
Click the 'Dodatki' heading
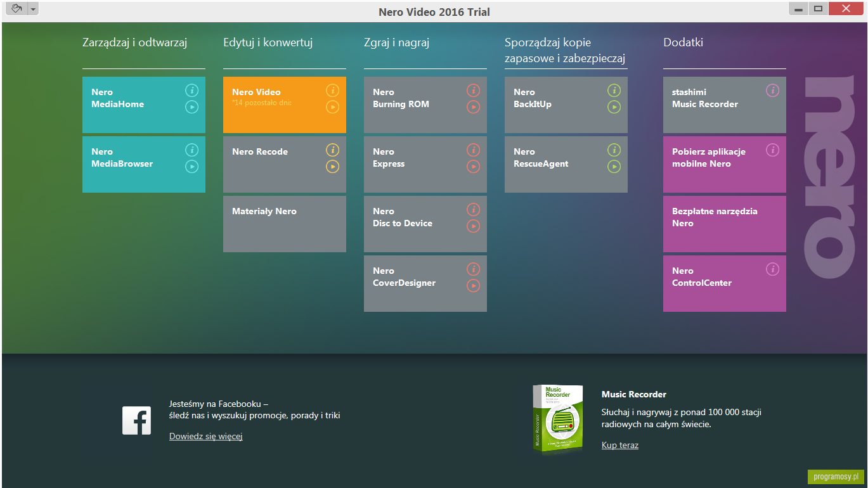pos(683,42)
